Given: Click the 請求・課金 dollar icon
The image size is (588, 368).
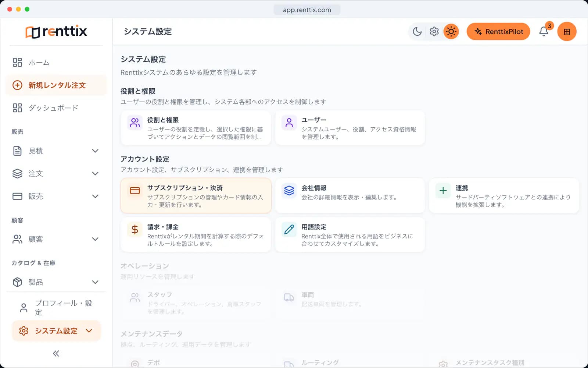Looking at the screenshot, I should [x=135, y=230].
